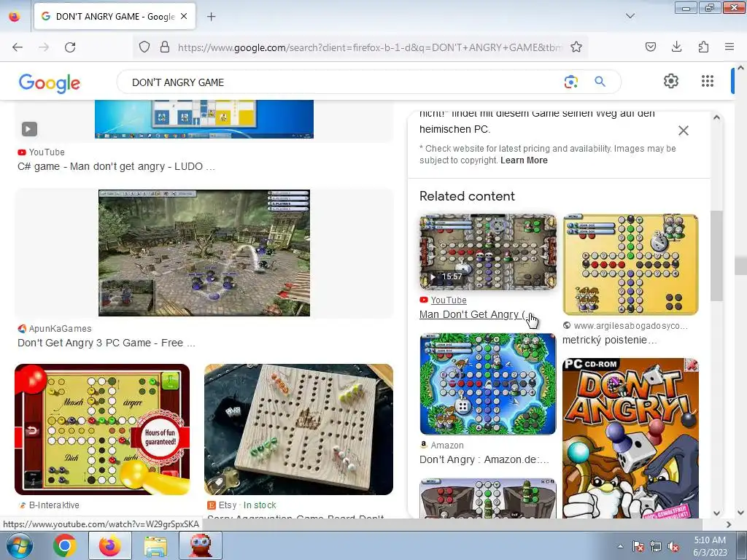Click the horizontal scrollbar right arrow
747x560 pixels.
coord(729,524)
